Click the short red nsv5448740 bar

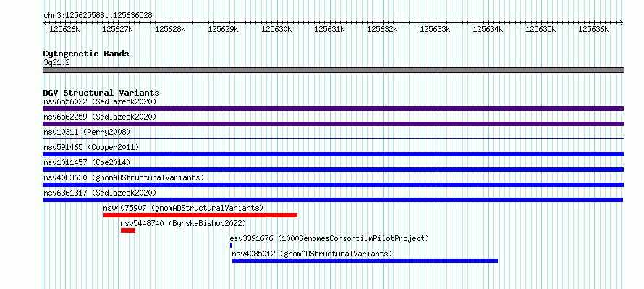tap(128, 230)
